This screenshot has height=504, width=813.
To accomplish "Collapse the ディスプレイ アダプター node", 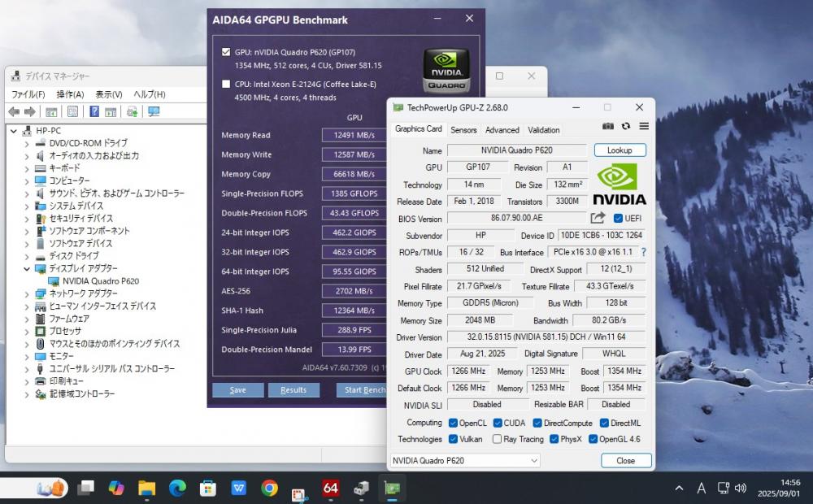I will [27, 268].
